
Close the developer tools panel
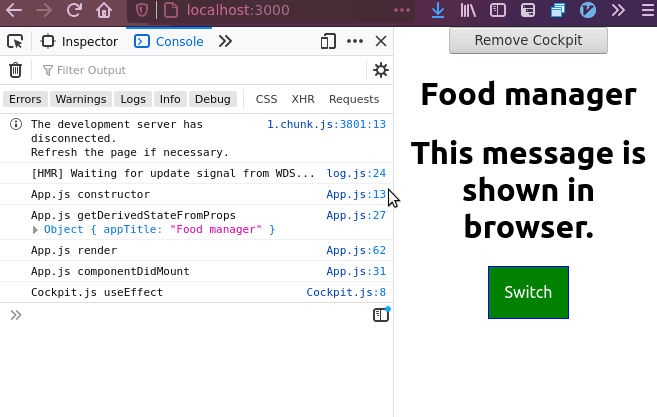point(381,41)
